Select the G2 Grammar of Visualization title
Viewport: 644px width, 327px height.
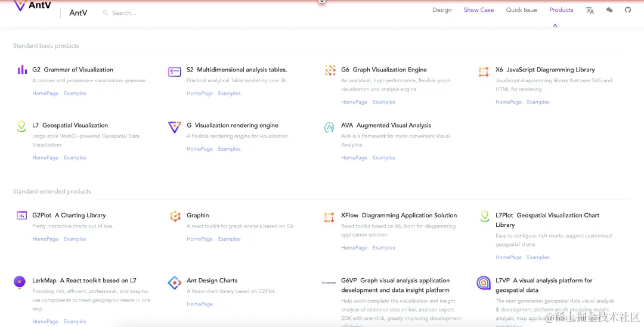pyautogui.click(x=73, y=70)
